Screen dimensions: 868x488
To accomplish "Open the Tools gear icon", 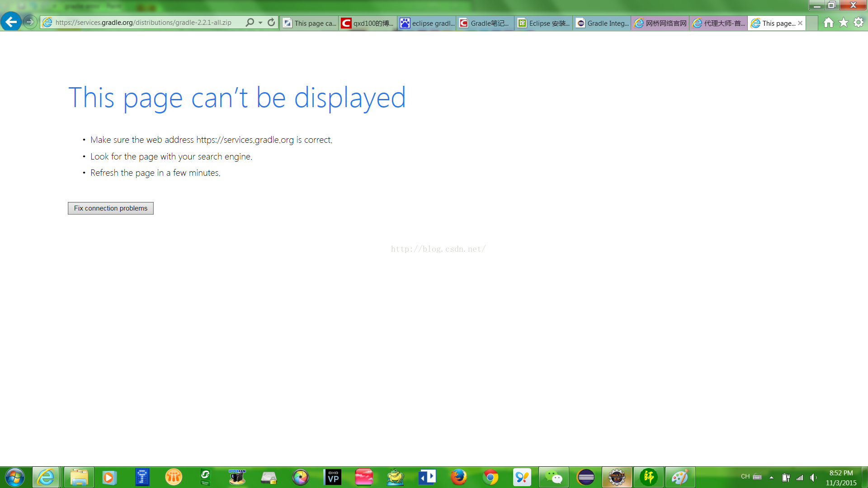I will (859, 23).
